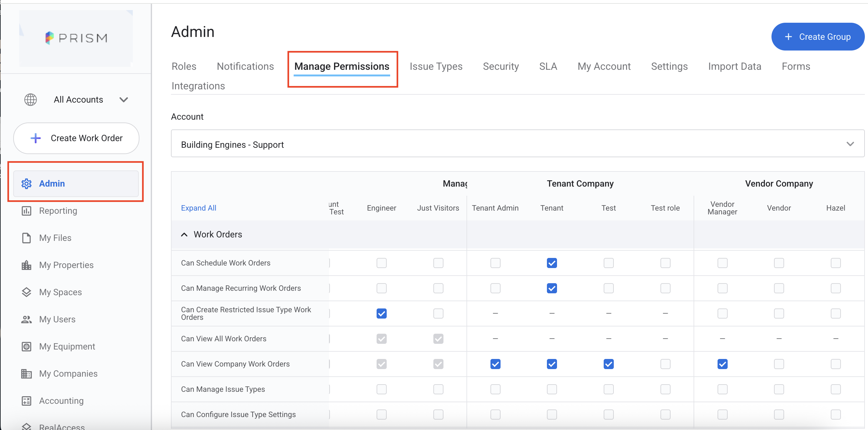Click the PRISM logo
The image size is (868, 430).
coord(76,38)
